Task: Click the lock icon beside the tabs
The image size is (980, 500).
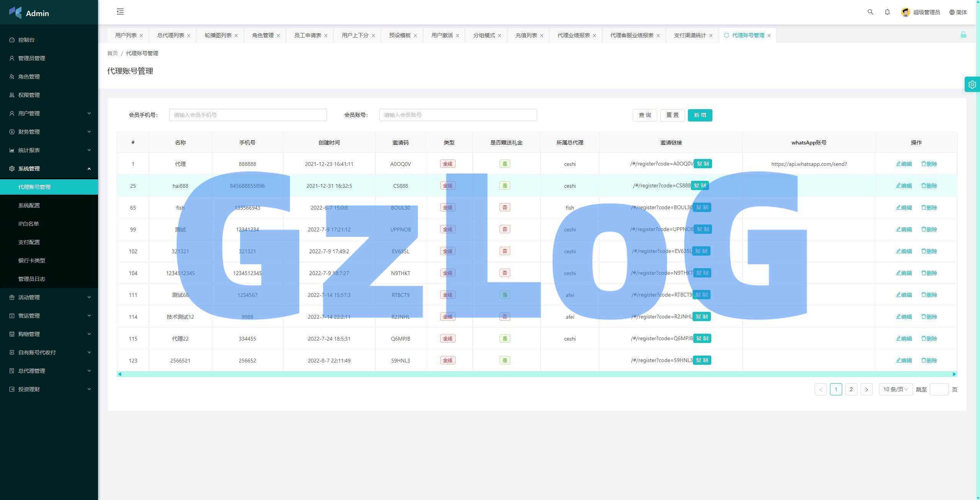Action: [x=963, y=35]
